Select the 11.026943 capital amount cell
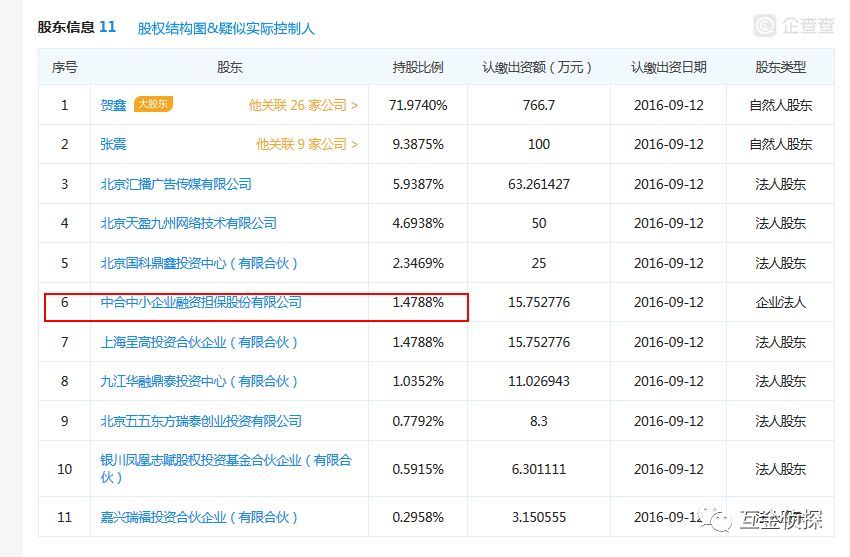This screenshot has height=557, width=850. point(539,381)
